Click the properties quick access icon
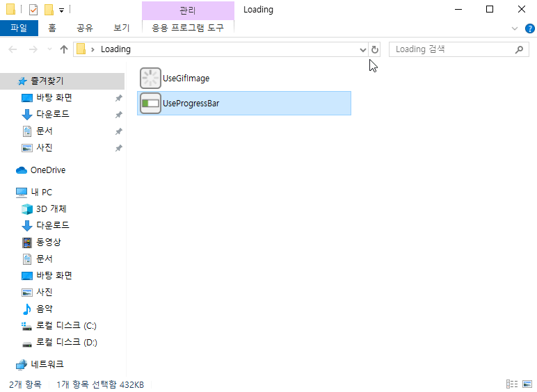Viewport: 537px width, 392px height. coord(33,10)
